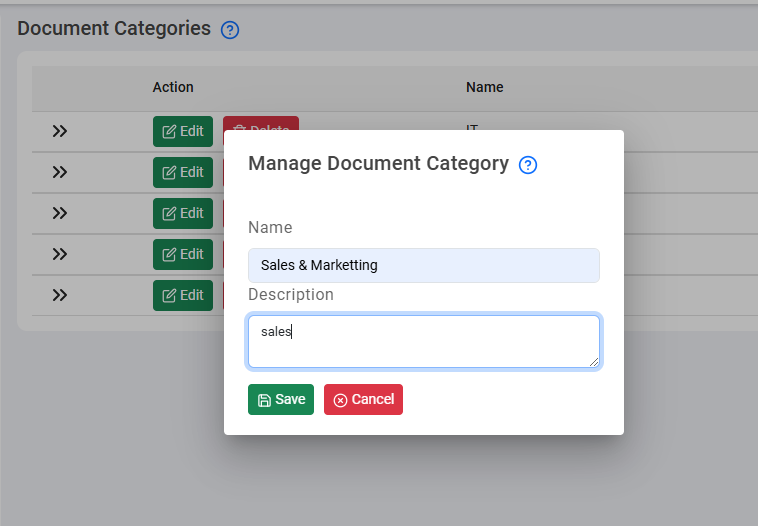Click help icon next to Document Categories heading

230,30
